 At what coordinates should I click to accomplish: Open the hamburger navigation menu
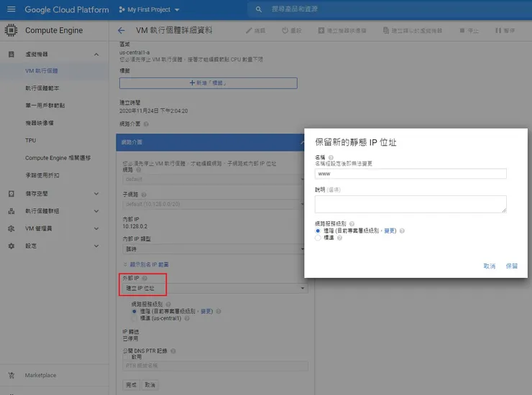tap(12, 9)
